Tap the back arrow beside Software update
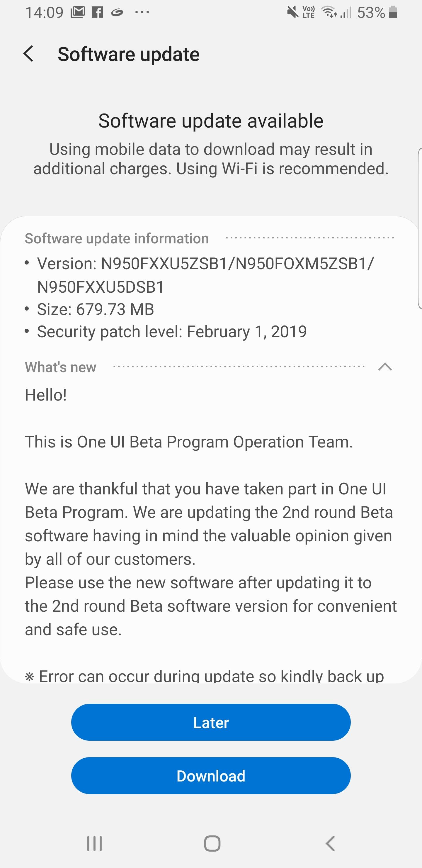 tap(29, 54)
